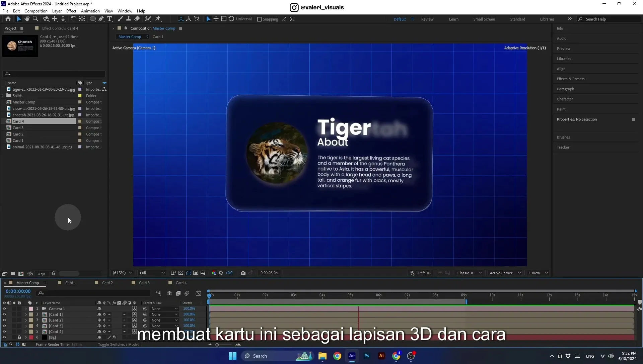Create a new folder in Project panel
643x364 pixels.
[13, 274]
